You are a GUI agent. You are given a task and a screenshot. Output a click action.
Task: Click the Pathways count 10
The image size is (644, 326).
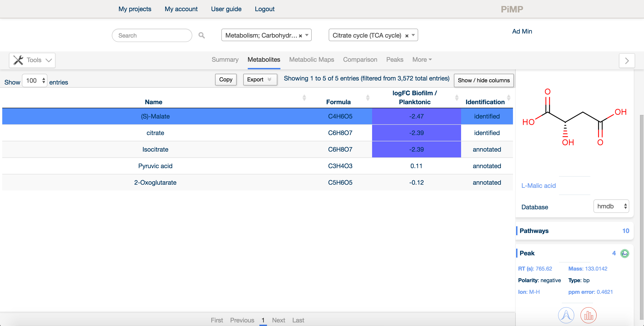[625, 231]
